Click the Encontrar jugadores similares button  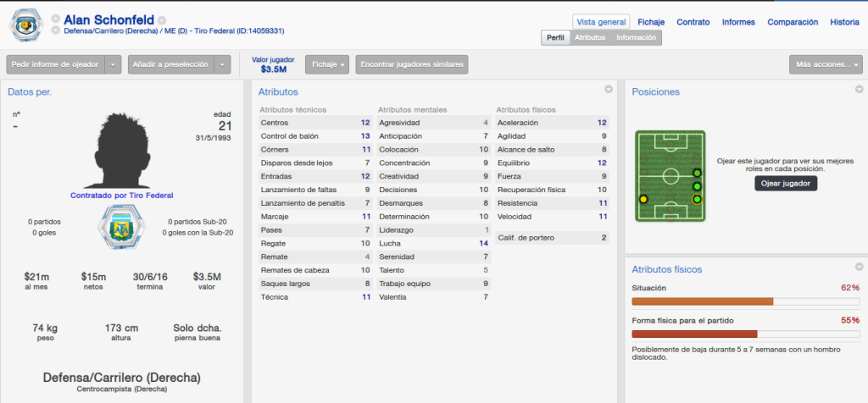click(x=412, y=64)
